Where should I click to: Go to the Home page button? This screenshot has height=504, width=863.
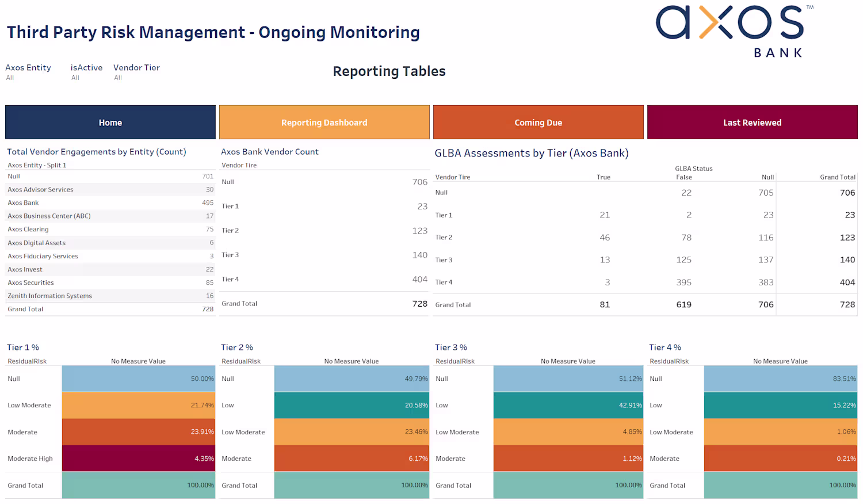(110, 123)
